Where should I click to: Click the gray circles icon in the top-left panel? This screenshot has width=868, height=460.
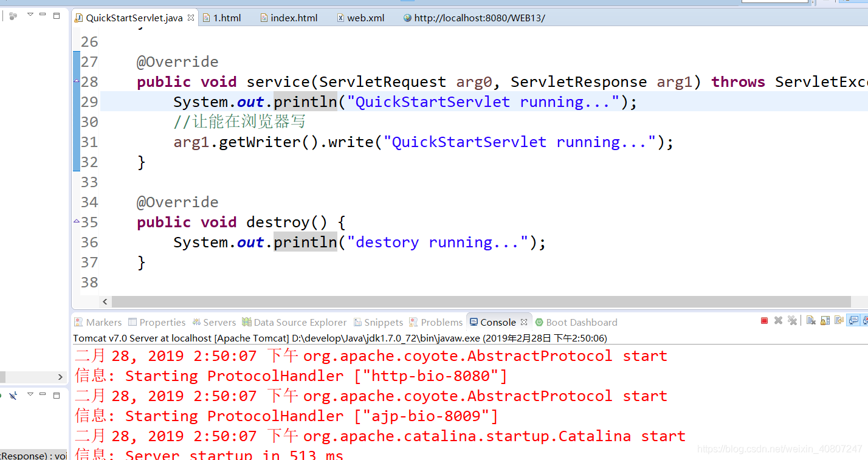click(13, 16)
